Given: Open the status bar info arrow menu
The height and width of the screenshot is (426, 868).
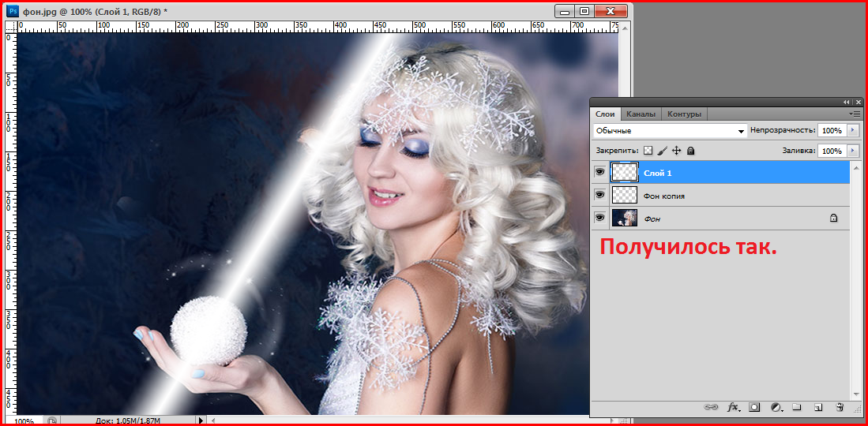Looking at the screenshot, I should 201,421.
